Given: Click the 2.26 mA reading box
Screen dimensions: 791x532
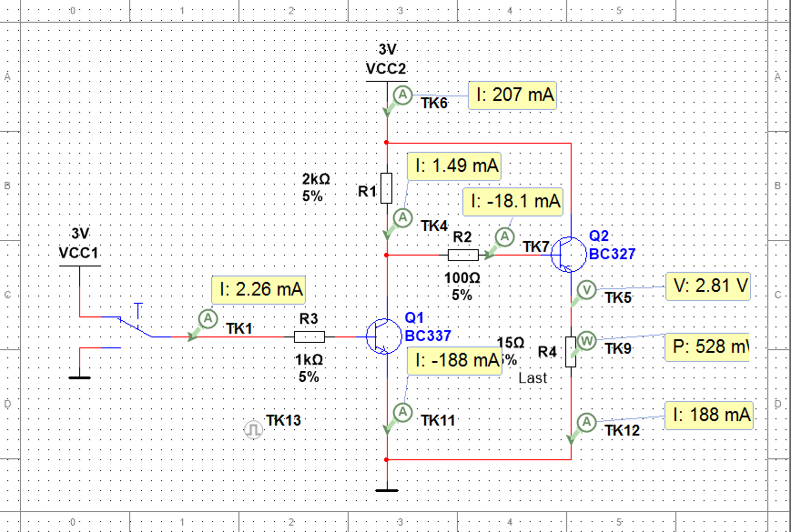Looking at the screenshot, I should point(259,290).
